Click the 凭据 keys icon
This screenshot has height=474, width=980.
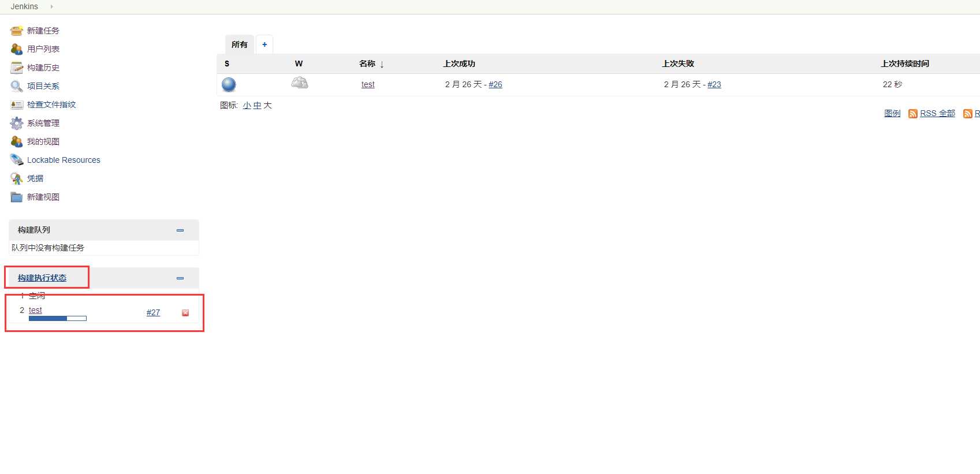coord(17,178)
